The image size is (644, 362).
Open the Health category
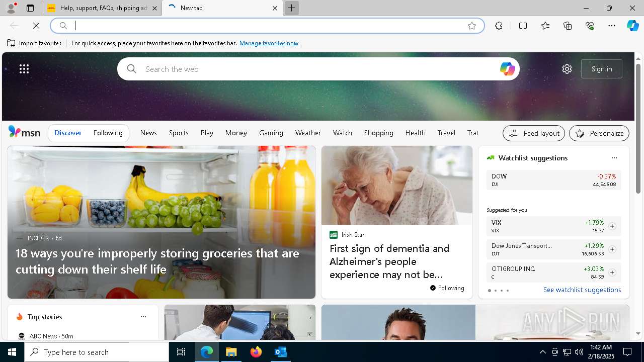(x=416, y=133)
